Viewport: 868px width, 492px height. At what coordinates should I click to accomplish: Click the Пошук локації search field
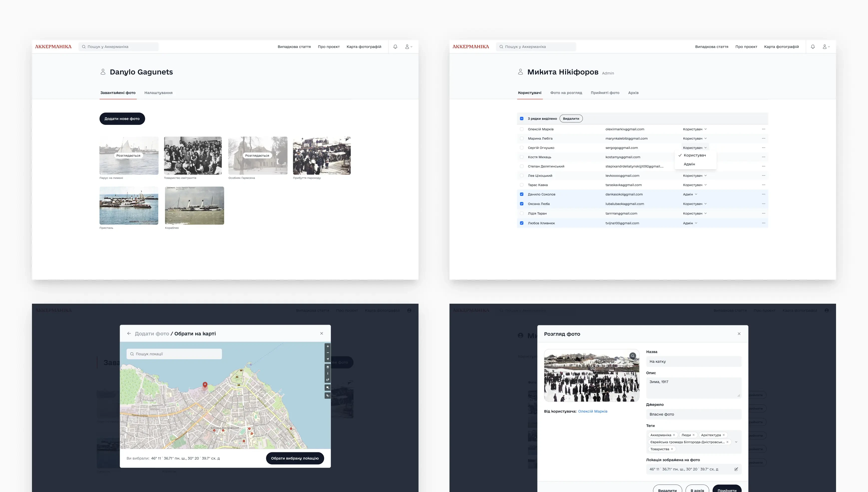pos(174,354)
